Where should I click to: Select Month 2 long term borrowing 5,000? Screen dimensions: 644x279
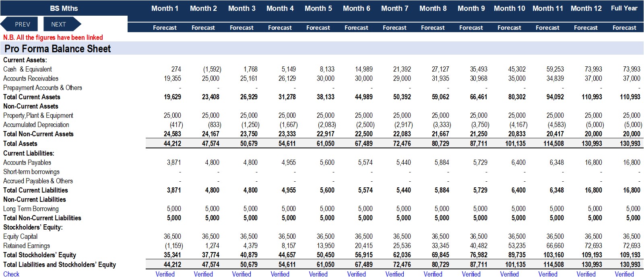[x=212, y=209]
